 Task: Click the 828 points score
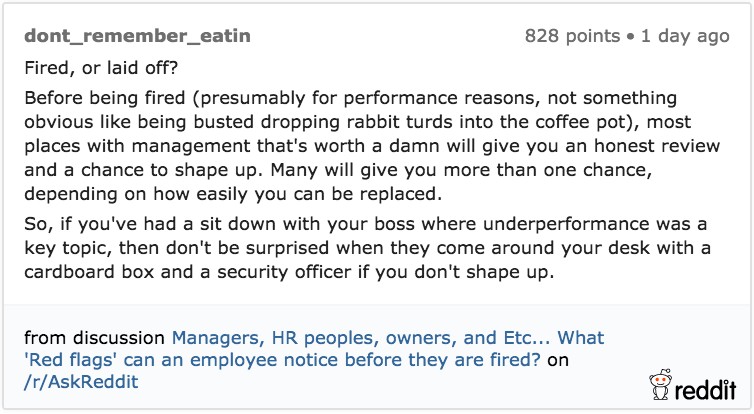click(x=572, y=37)
